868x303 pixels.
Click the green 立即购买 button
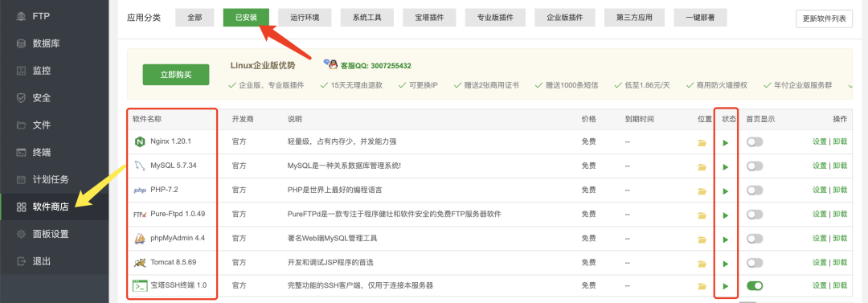point(175,74)
